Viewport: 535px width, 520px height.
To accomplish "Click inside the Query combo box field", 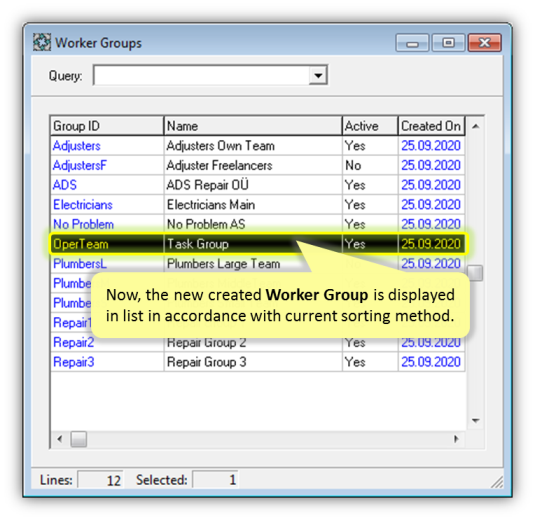I will [202, 75].
